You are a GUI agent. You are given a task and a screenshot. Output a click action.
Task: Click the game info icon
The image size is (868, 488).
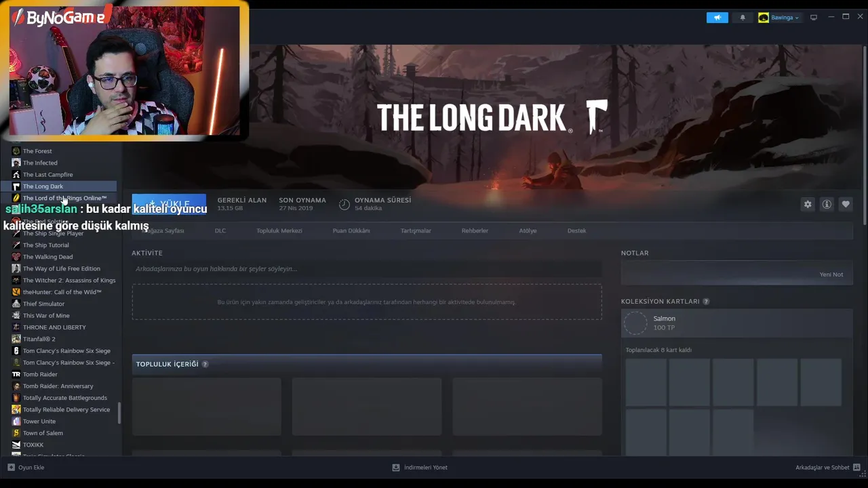click(x=827, y=204)
